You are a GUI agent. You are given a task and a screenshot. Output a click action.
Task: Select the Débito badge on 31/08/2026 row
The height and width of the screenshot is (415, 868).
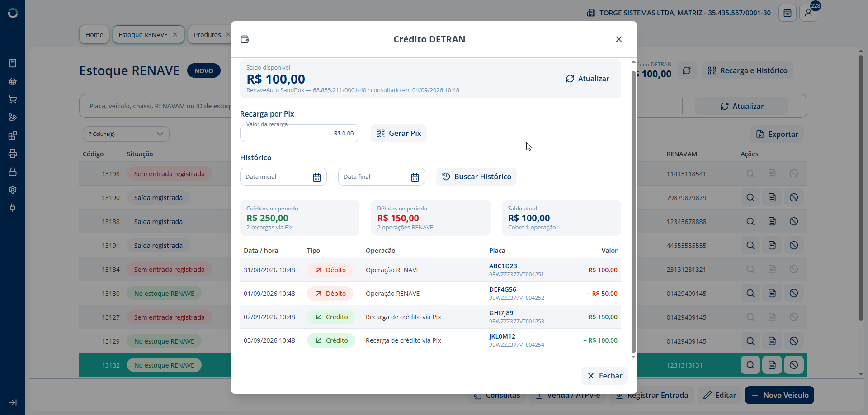330,270
